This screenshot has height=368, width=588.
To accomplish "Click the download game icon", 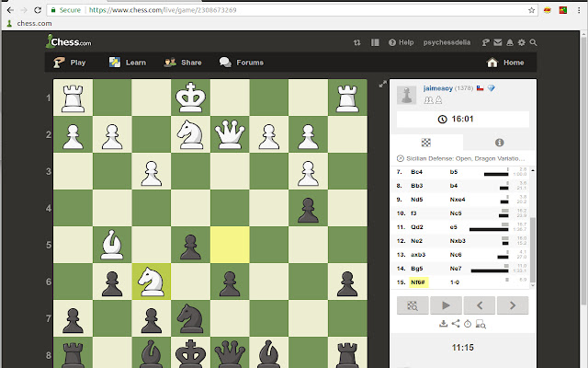I will click(x=444, y=323).
